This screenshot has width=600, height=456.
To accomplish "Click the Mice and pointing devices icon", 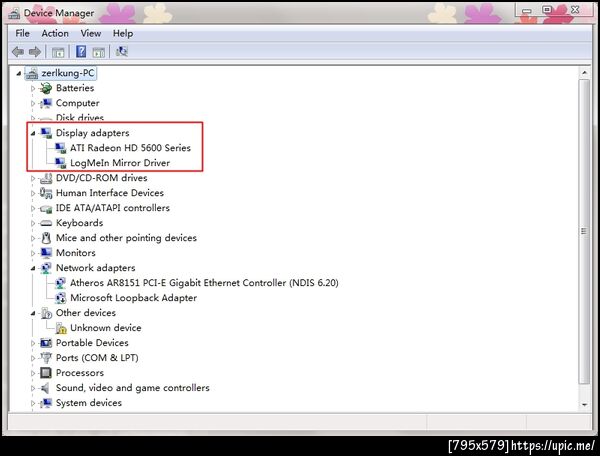I will coord(46,238).
